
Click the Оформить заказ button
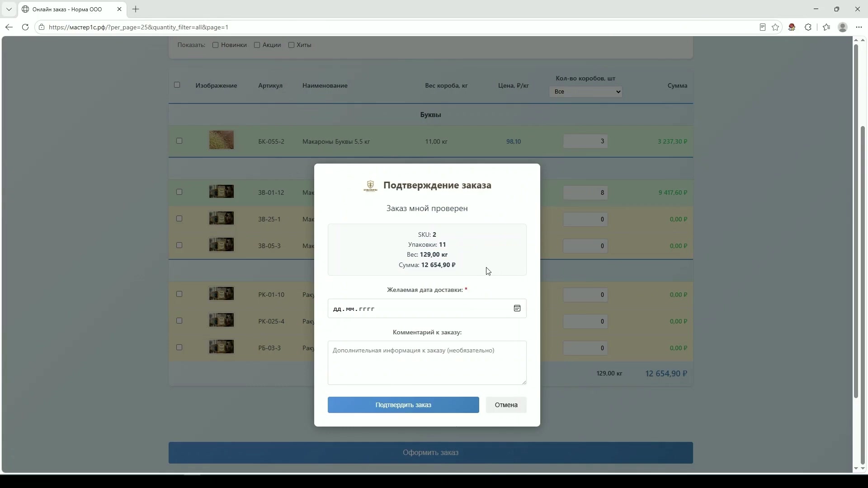(430, 452)
